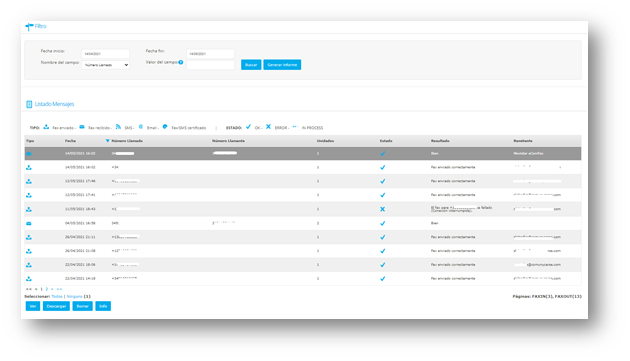Click the Listado Mensajes section title

[x=54, y=104]
